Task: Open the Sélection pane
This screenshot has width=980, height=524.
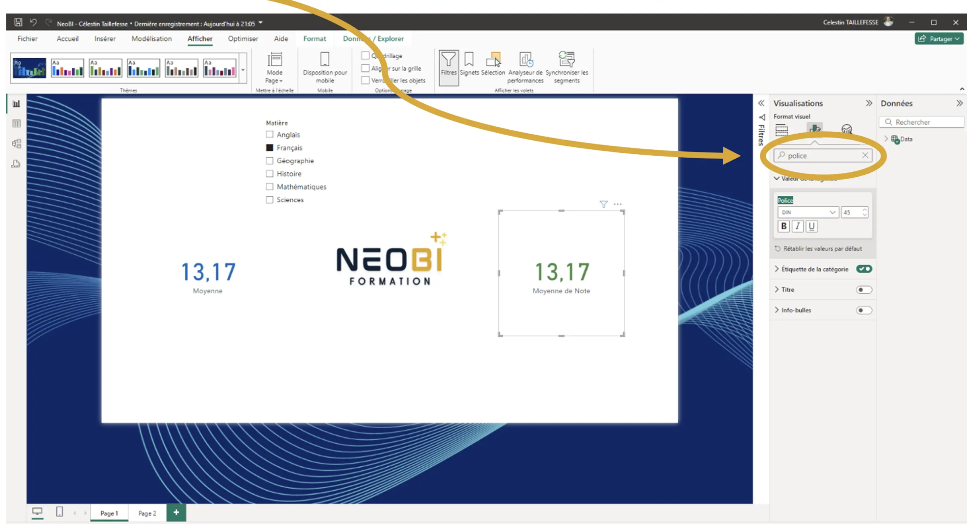Action: [x=493, y=64]
